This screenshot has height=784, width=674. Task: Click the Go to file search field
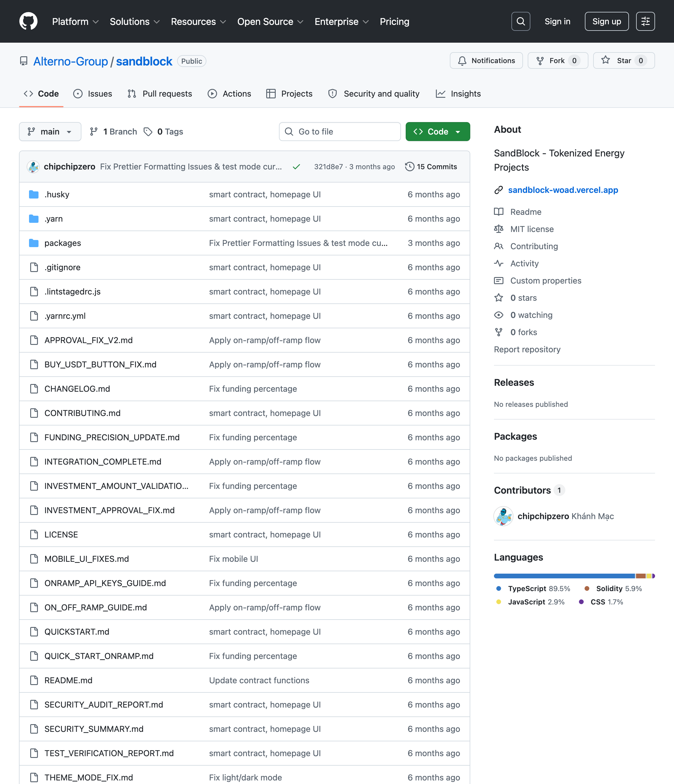[340, 132]
